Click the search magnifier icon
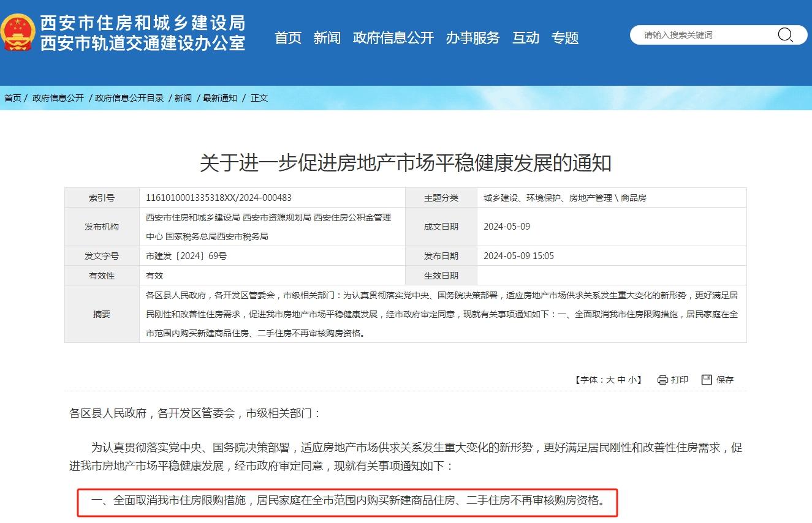The width and height of the screenshot is (812, 523). coord(785,35)
